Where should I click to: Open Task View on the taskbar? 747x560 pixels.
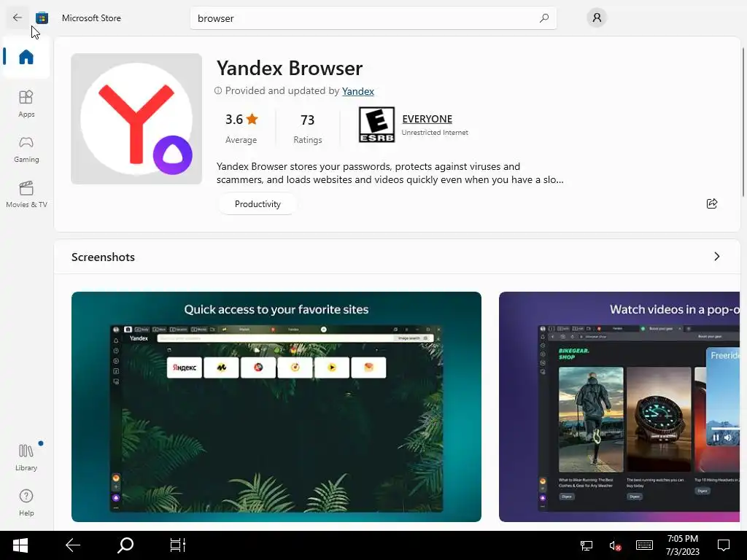tap(178, 545)
